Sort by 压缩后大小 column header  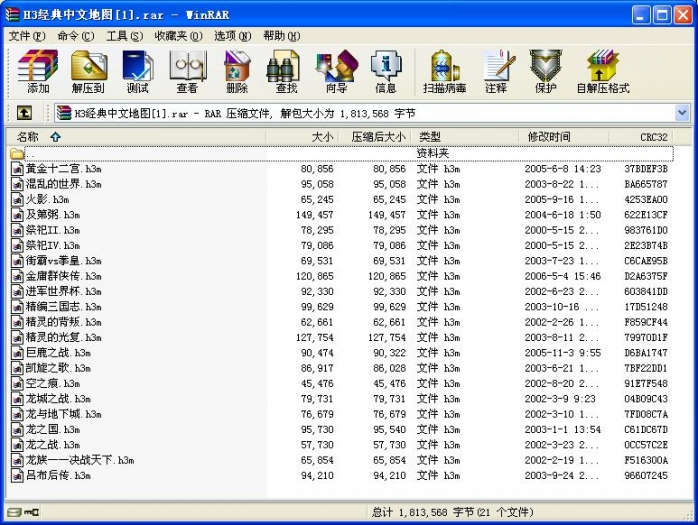[x=375, y=137]
